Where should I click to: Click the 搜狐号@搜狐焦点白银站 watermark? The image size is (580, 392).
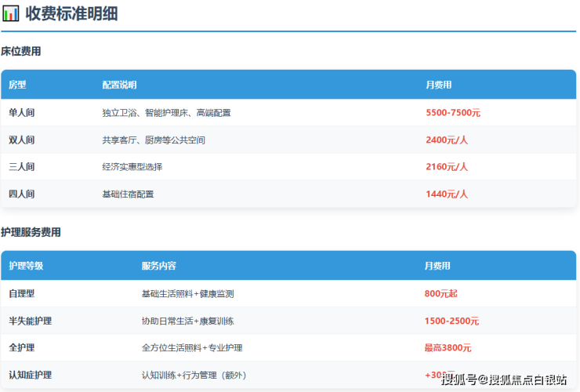(504, 380)
